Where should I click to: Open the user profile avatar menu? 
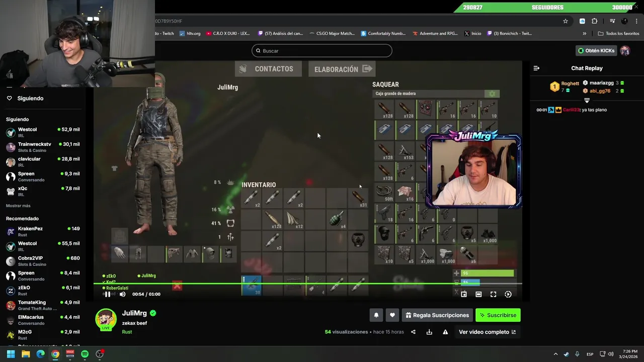(x=625, y=51)
